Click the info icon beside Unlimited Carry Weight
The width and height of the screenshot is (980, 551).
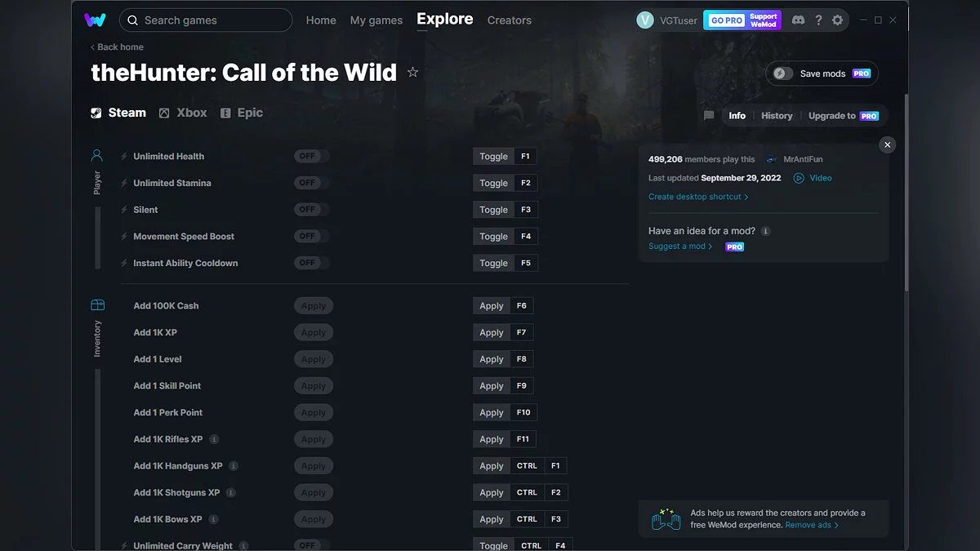click(243, 545)
